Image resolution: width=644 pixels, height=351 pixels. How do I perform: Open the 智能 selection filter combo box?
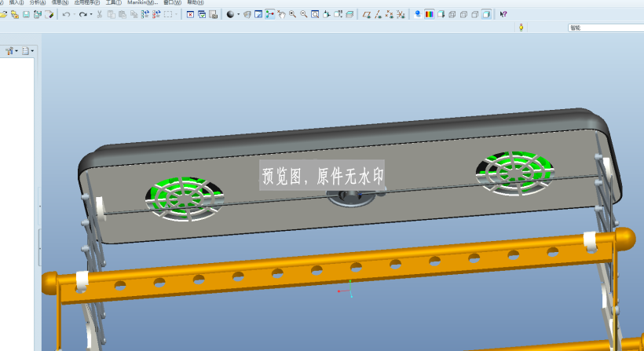(606, 27)
